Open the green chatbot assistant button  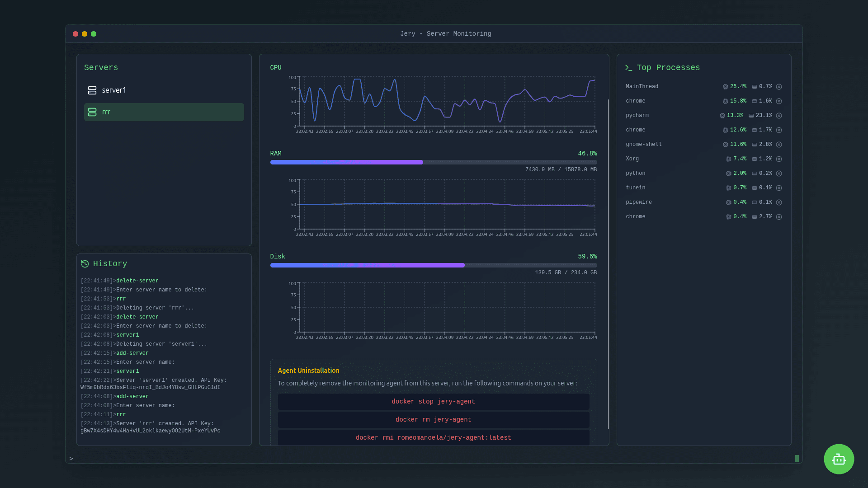839,459
